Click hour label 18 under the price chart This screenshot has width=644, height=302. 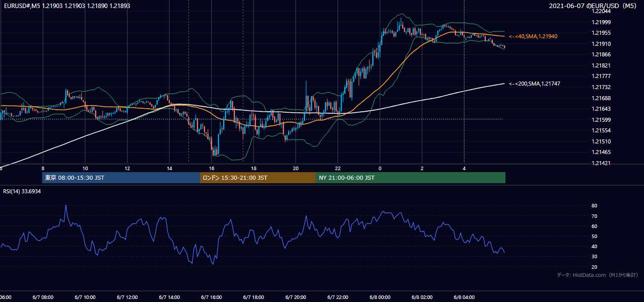pos(253,168)
